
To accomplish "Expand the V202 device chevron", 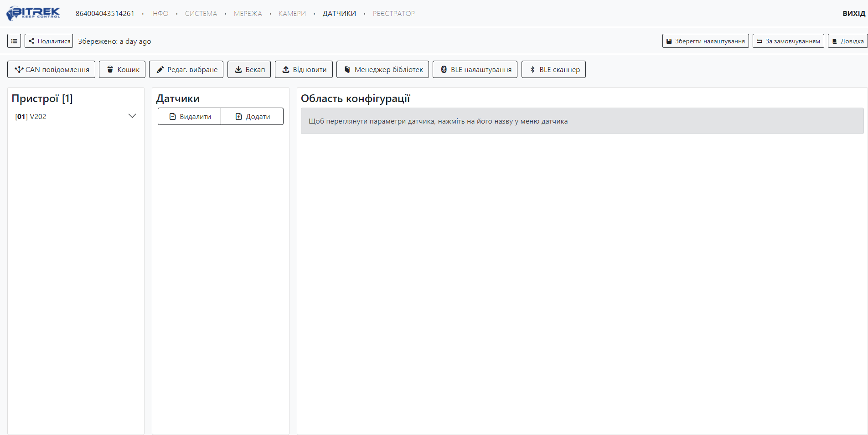I will tap(132, 116).
